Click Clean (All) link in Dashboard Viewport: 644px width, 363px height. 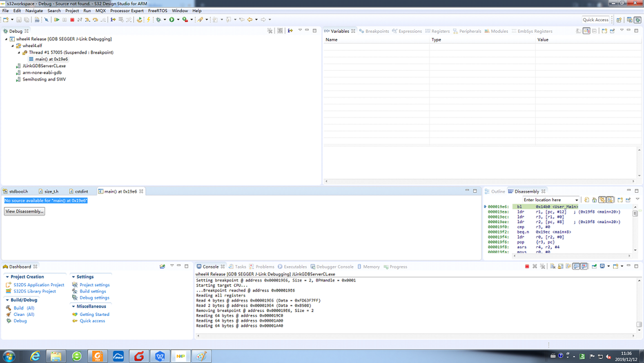point(24,315)
